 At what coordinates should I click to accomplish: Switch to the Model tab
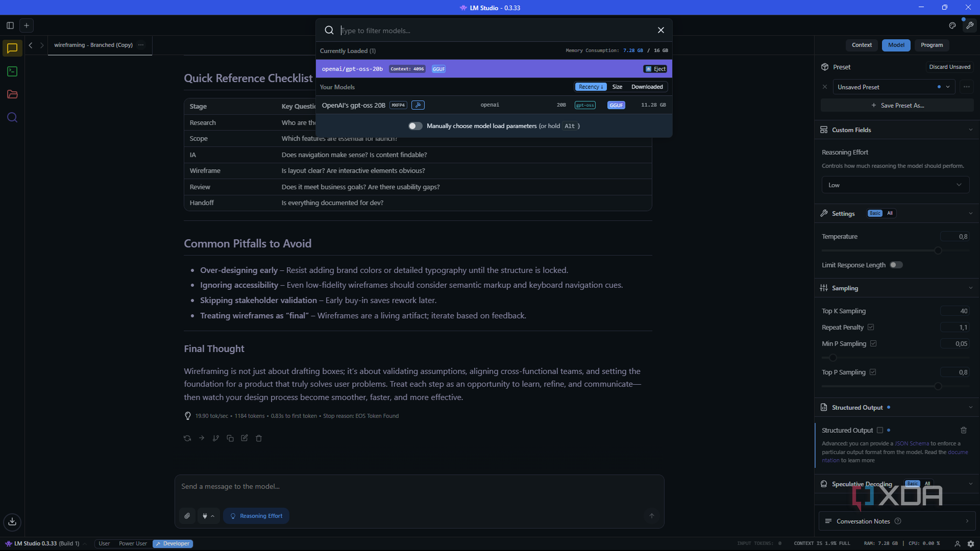(896, 45)
